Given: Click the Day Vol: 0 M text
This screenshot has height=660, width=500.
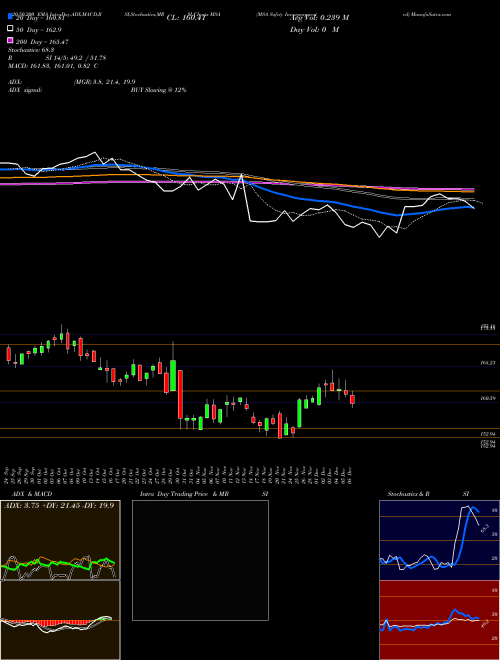Looking at the screenshot, I should (x=314, y=30).
